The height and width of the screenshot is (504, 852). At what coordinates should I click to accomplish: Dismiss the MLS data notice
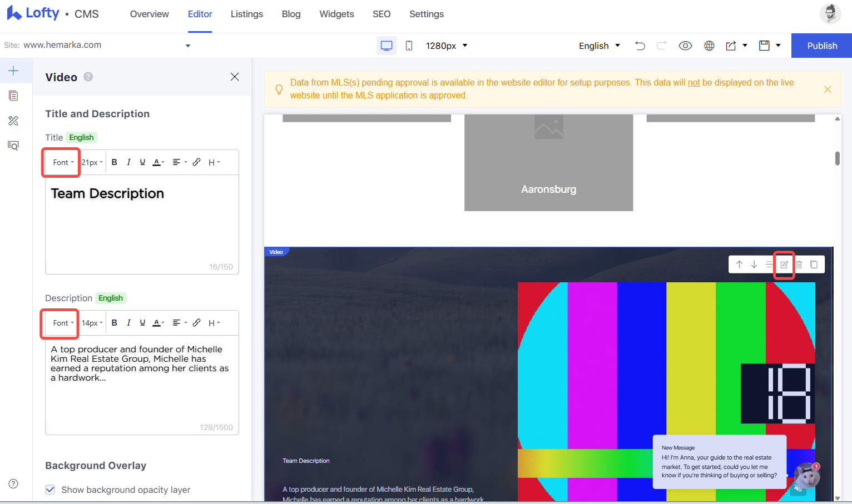[828, 89]
